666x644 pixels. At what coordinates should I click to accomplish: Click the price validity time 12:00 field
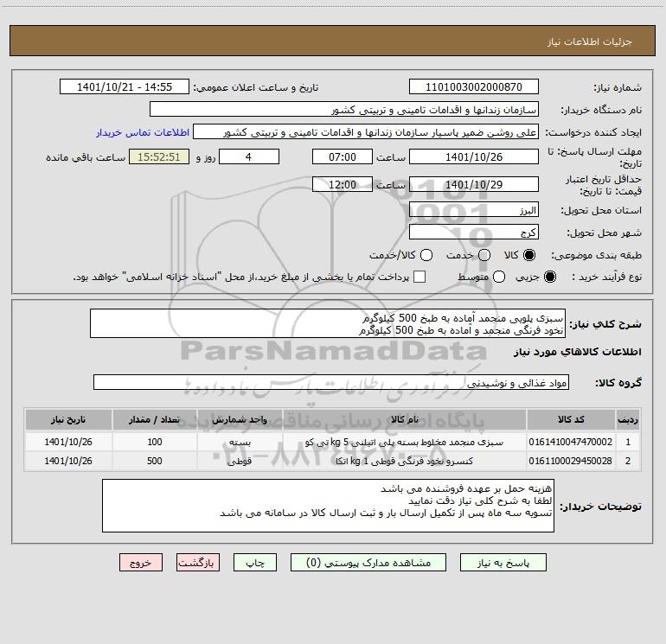343,184
